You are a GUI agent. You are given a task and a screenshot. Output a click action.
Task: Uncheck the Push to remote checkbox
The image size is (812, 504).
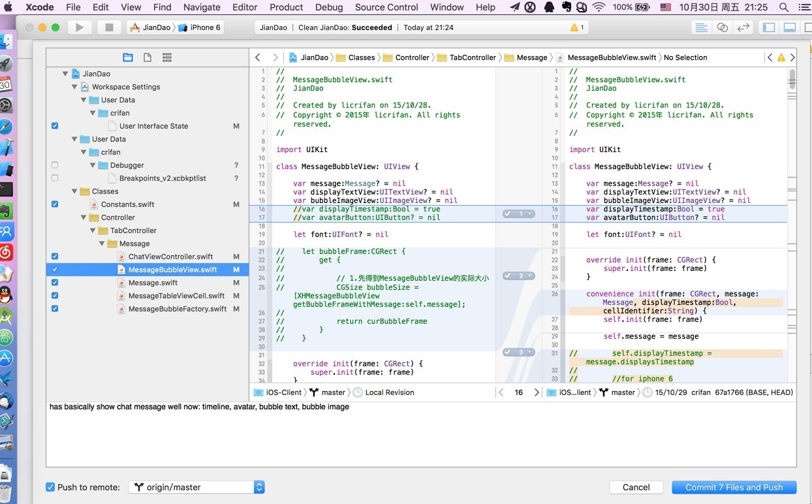50,487
